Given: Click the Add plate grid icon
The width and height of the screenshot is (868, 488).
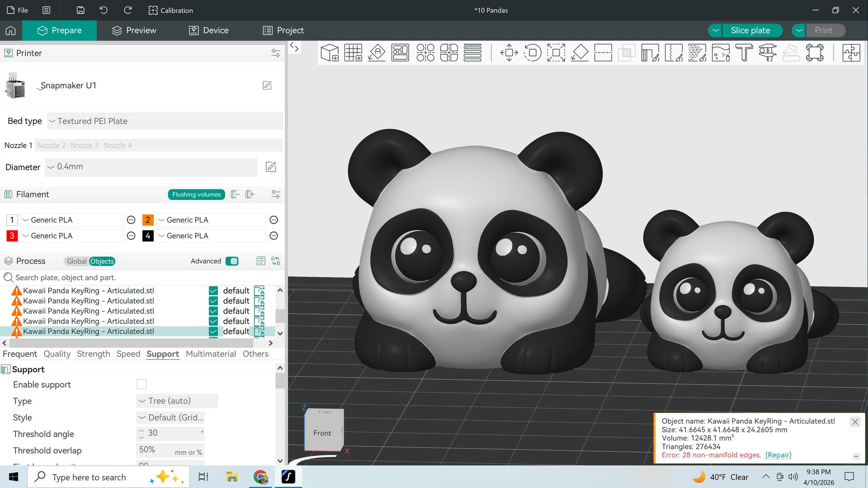Looking at the screenshot, I should point(353,53).
